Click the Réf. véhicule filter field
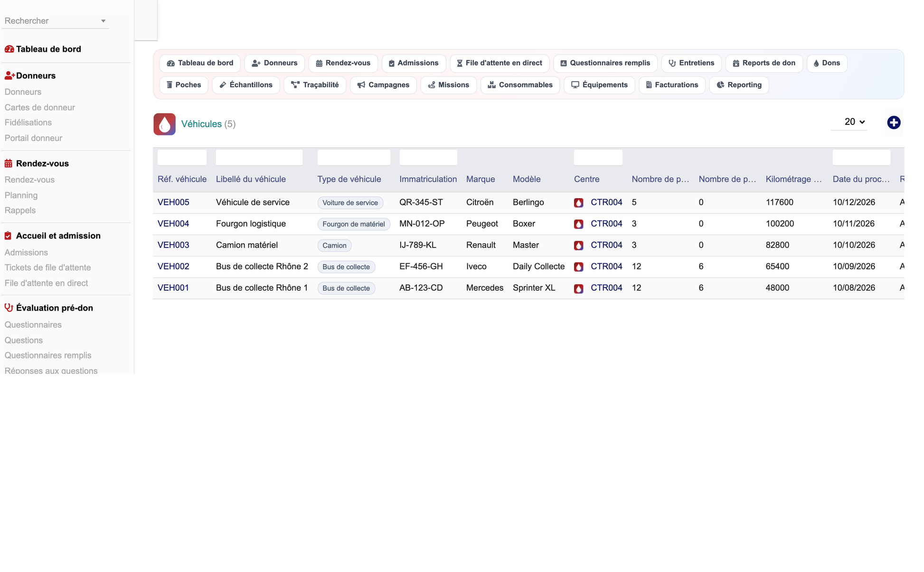Image resolution: width=924 pixels, height=572 pixels. tap(182, 157)
